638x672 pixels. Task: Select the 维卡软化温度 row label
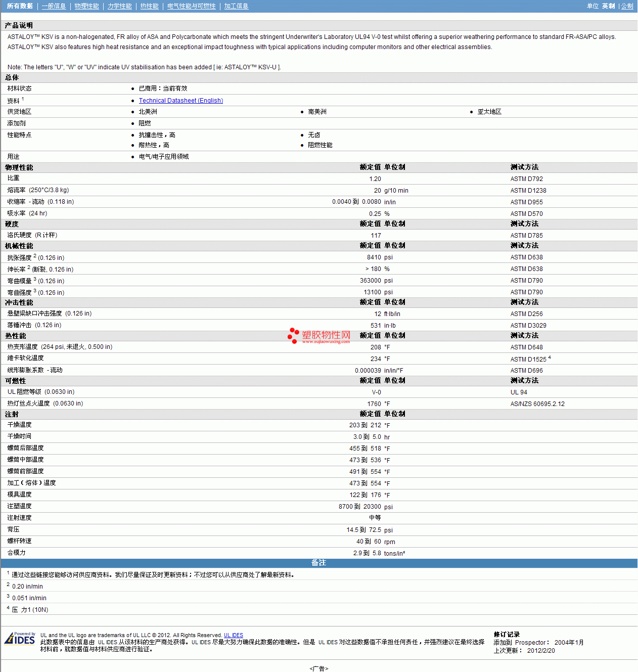point(26,358)
